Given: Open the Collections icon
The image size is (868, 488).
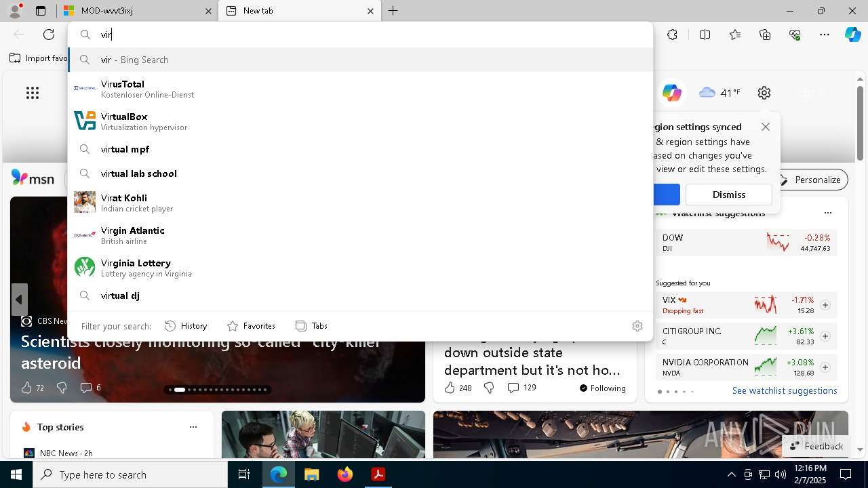Looking at the screenshot, I should point(765,35).
